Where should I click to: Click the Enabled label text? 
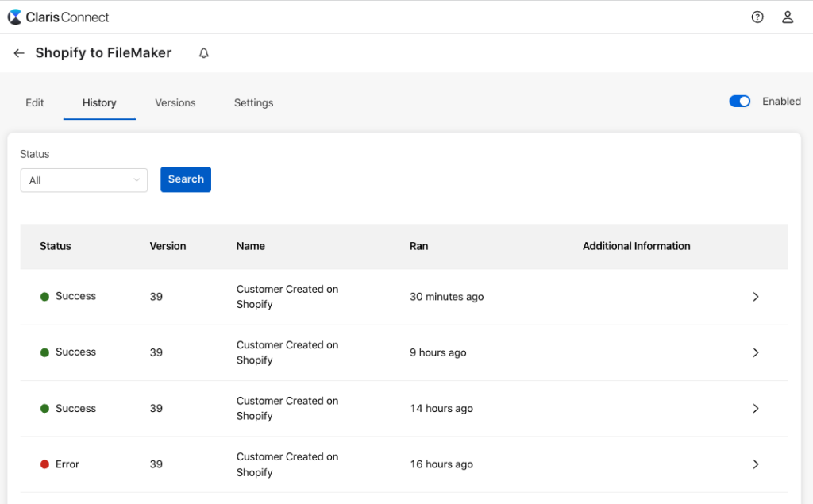pyautogui.click(x=781, y=101)
